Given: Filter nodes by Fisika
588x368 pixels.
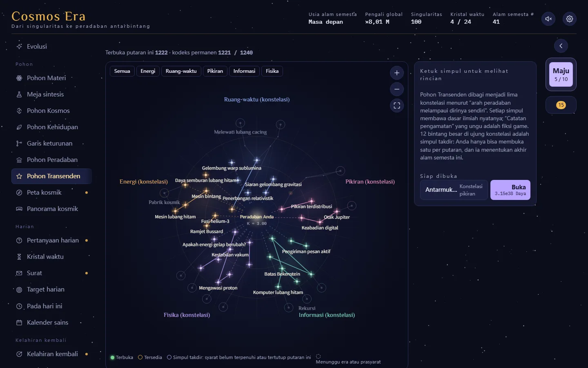Looking at the screenshot, I should 272,71.
